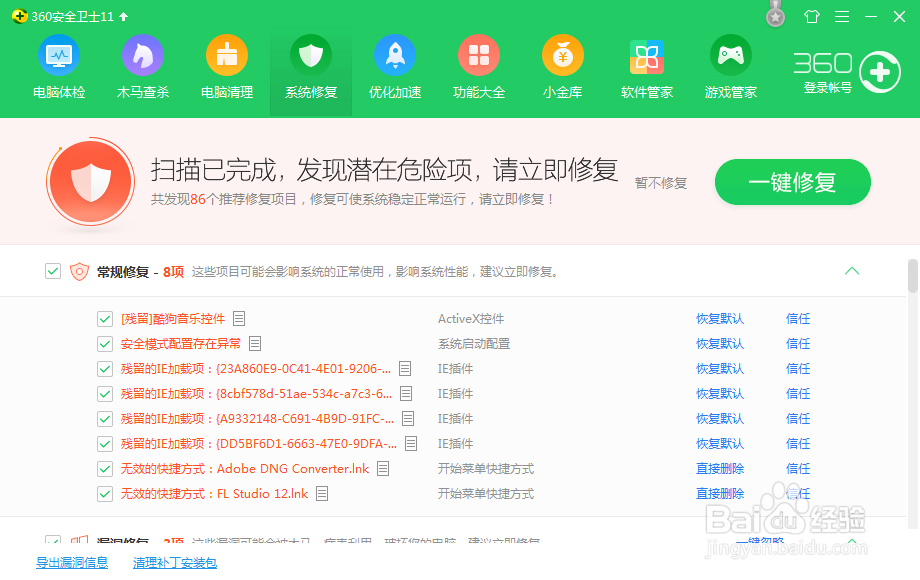Open the 电脑体检 (PC checkup) panel

(x=58, y=67)
